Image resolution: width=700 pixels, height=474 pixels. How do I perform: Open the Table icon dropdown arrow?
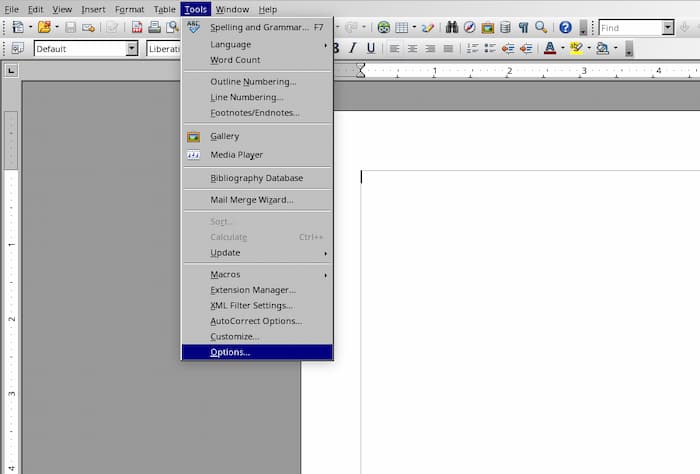click(x=414, y=28)
